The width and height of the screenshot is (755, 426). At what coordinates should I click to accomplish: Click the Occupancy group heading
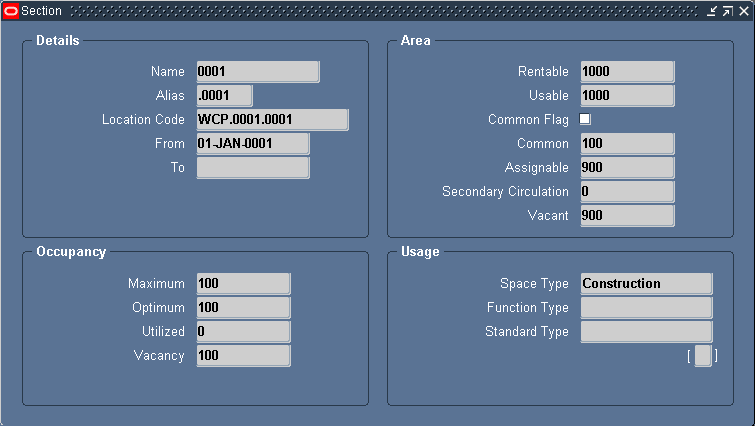point(71,252)
